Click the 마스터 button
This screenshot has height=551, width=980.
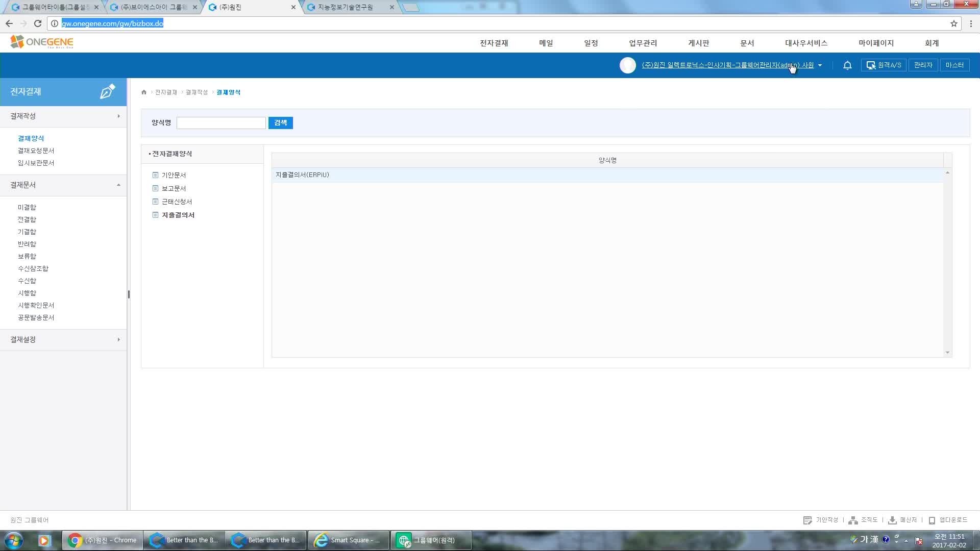click(x=954, y=65)
